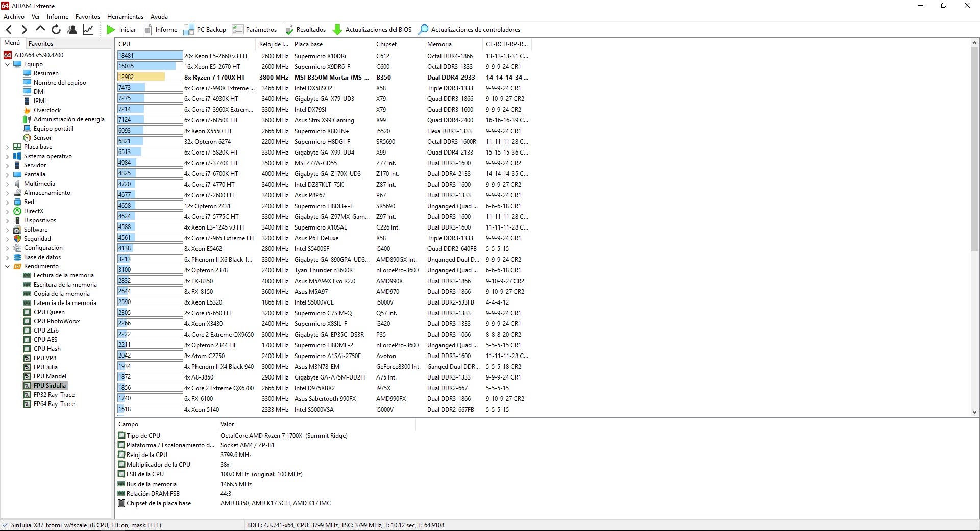Viewport: 980px width, 531px height.
Task: Select the AIDA64 v5.90.4200 root node
Action: click(34, 55)
